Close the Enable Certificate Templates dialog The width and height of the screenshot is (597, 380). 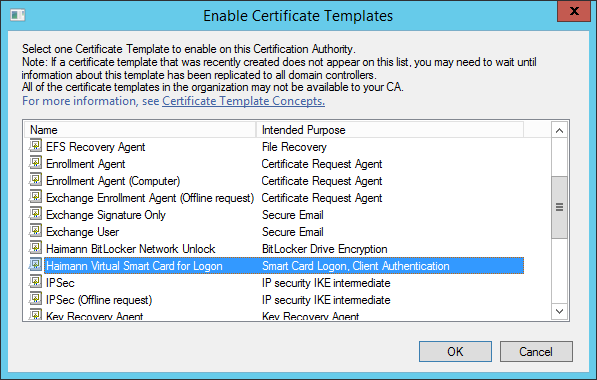coord(574,11)
